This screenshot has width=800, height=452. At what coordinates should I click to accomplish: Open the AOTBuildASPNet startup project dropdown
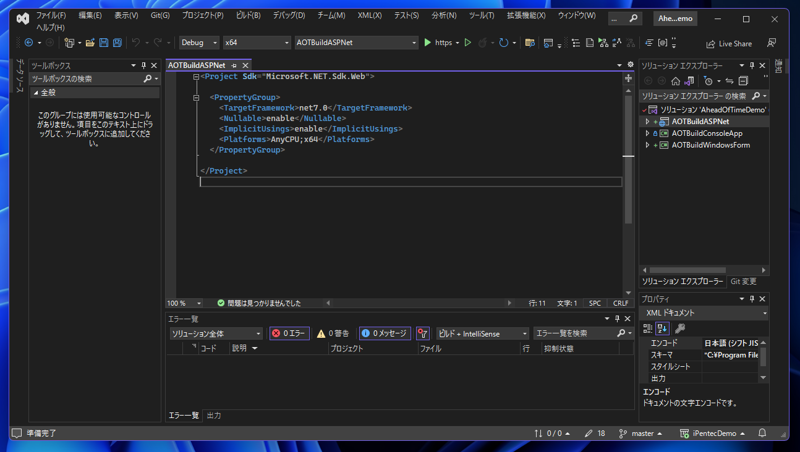(356, 43)
